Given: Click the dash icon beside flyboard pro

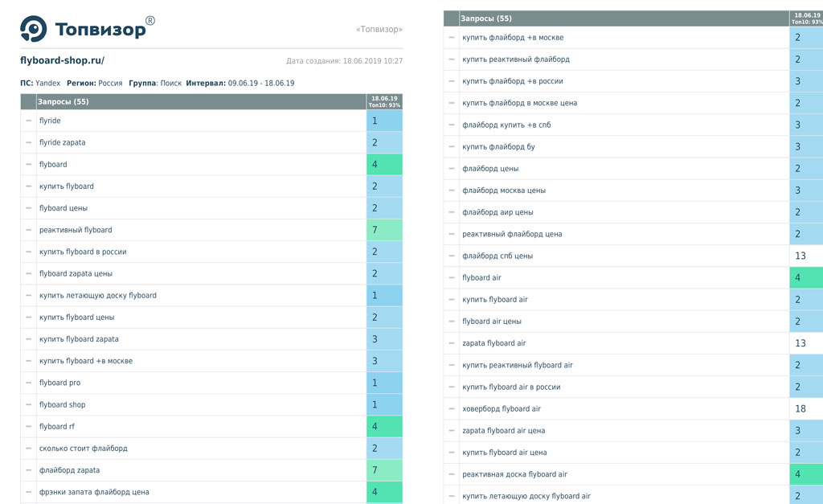Looking at the screenshot, I should (29, 383).
